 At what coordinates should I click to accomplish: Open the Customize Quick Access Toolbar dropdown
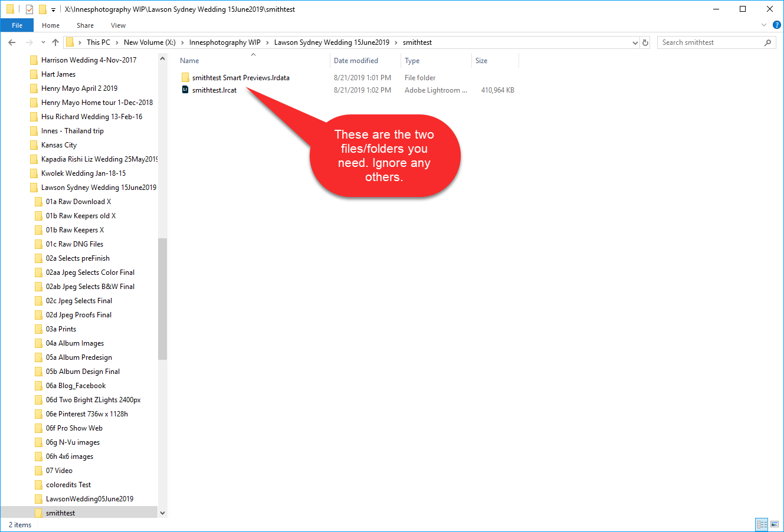[x=53, y=10]
